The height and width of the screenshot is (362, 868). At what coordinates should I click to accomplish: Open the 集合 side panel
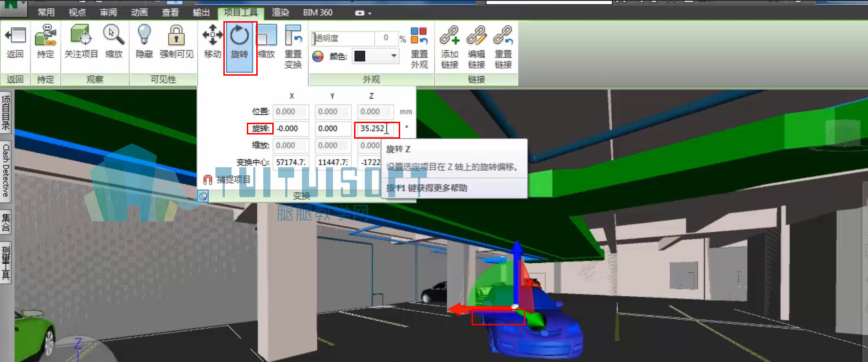(6, 222)
